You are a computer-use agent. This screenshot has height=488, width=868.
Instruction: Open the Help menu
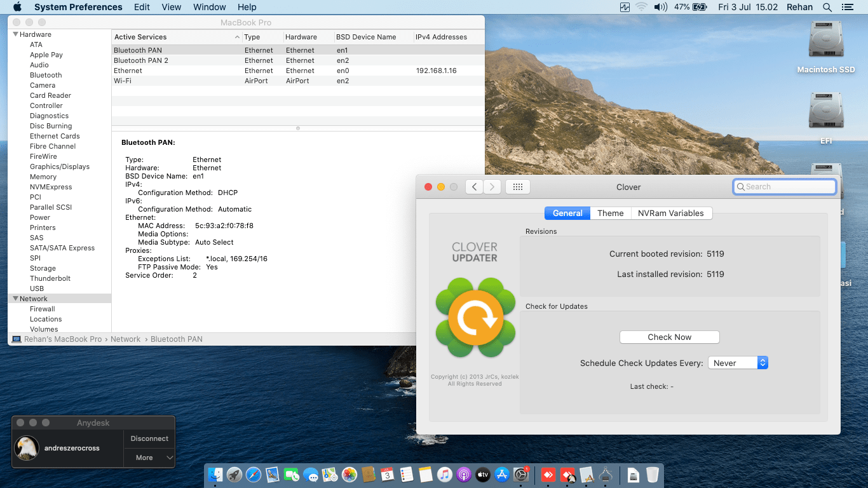247,7
